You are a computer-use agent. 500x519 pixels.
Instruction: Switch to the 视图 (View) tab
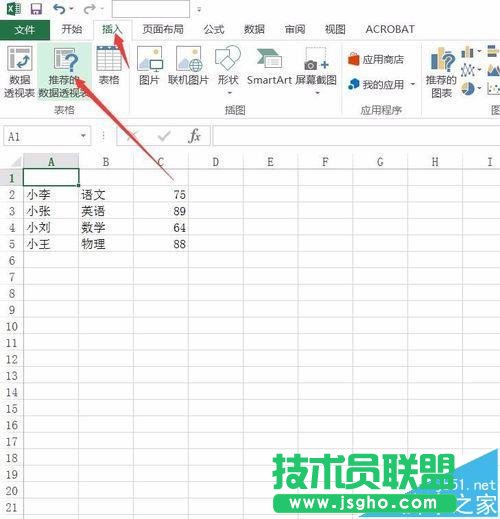pyautogui.click(x=335, y=30)
